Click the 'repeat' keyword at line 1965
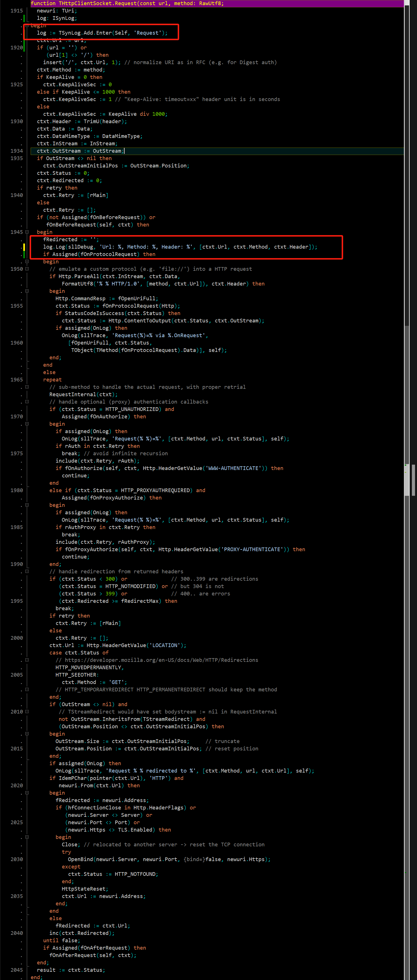The image size is (417, 980). coord(52,380)
